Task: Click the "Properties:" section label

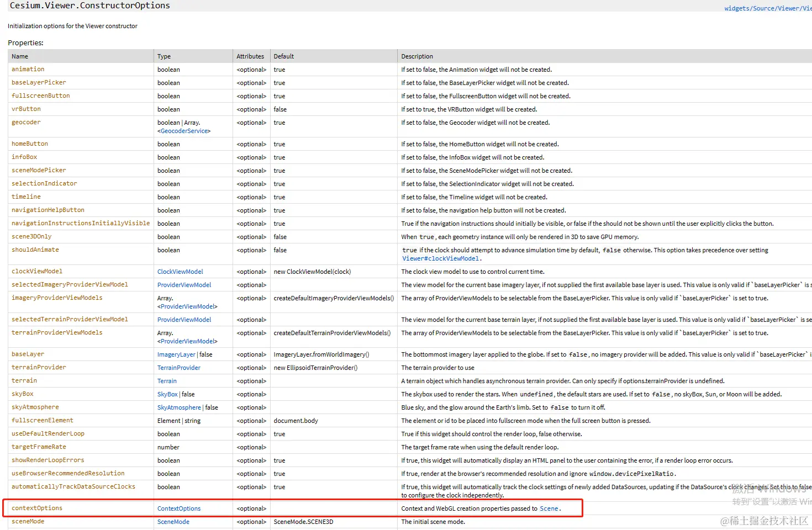Action: pos(25,43)
